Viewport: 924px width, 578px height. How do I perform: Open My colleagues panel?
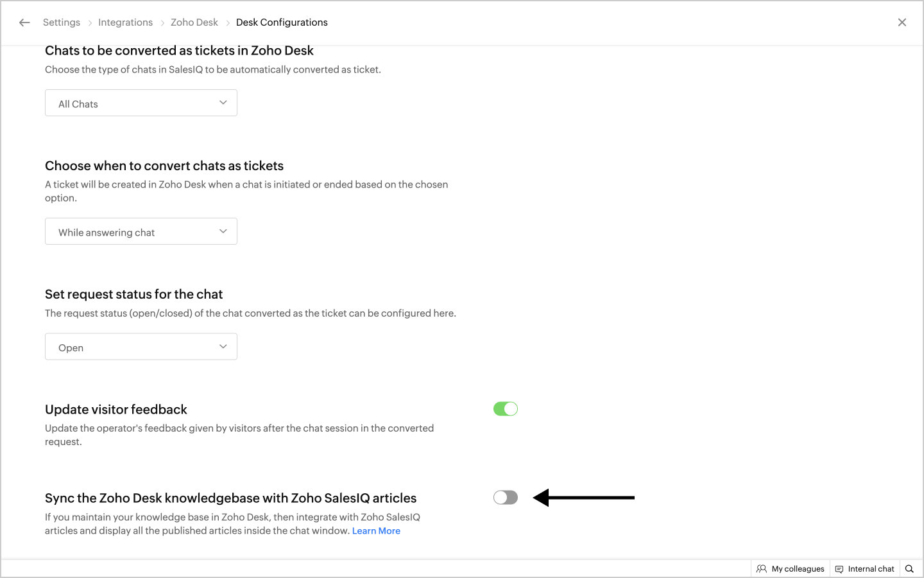[798, 568]
